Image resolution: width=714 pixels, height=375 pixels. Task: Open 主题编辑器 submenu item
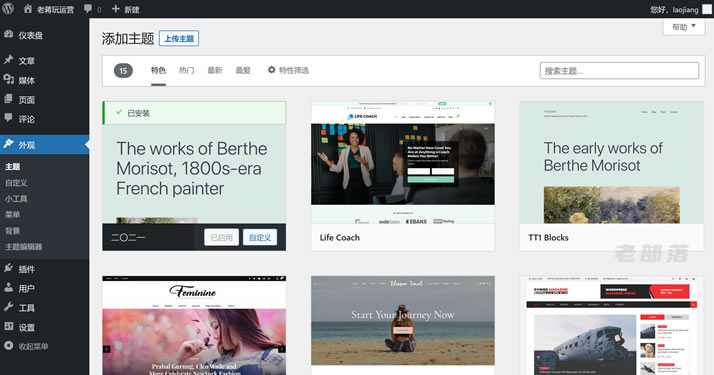click(x=24, y=247)
